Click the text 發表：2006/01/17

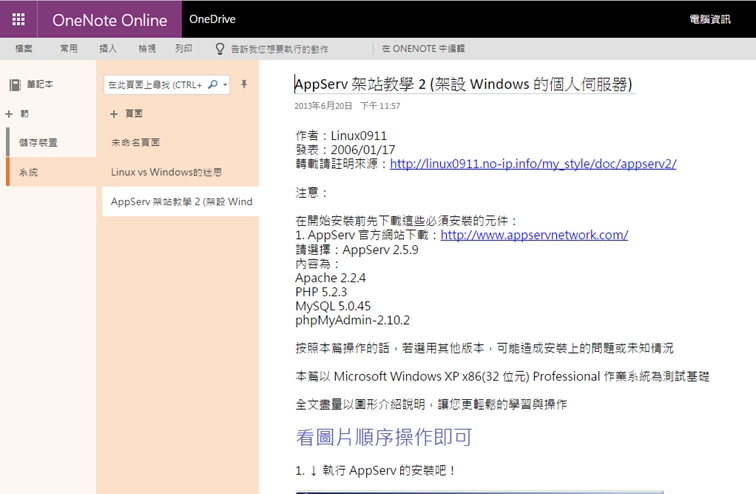point(345,150)
